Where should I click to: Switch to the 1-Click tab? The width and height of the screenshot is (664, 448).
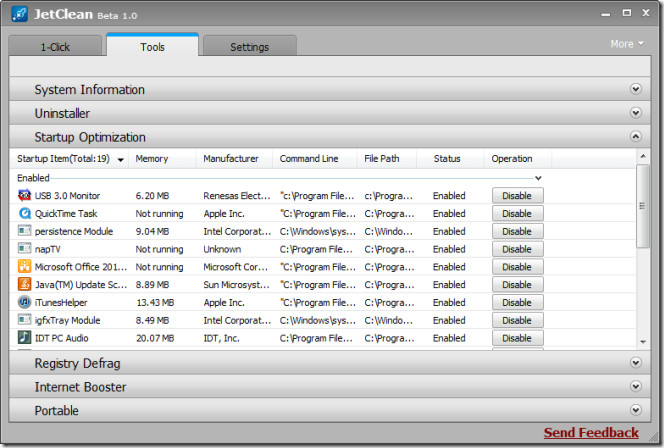[55, 46]
